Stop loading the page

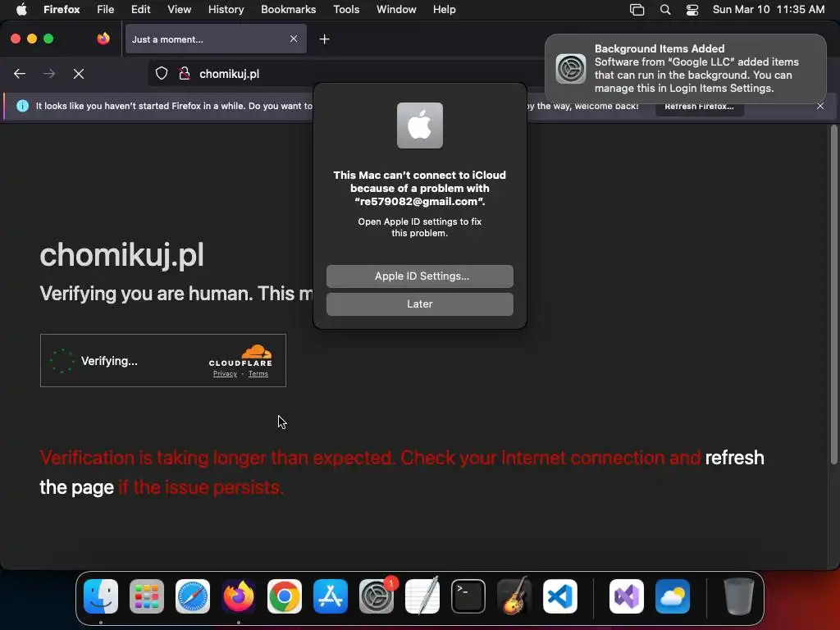click(79, 74)
